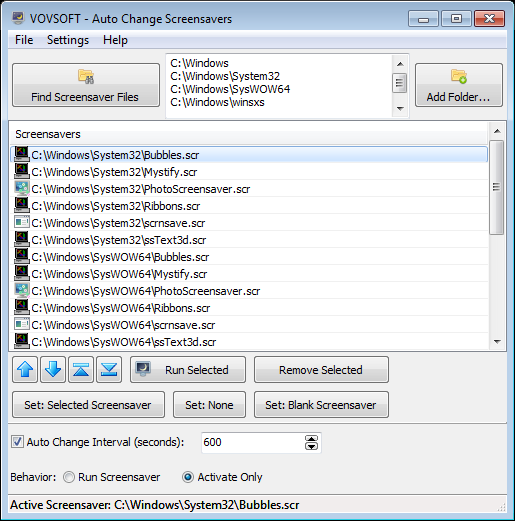Click the Run Selected button
The width and height of the screenshot is (515, 521).
pos(188,370)
